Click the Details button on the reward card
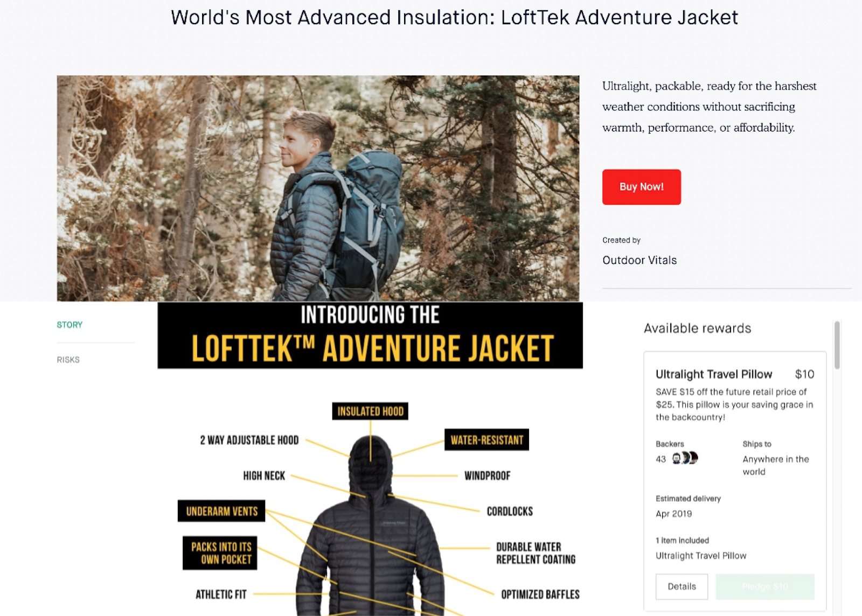 click(682, 586)
